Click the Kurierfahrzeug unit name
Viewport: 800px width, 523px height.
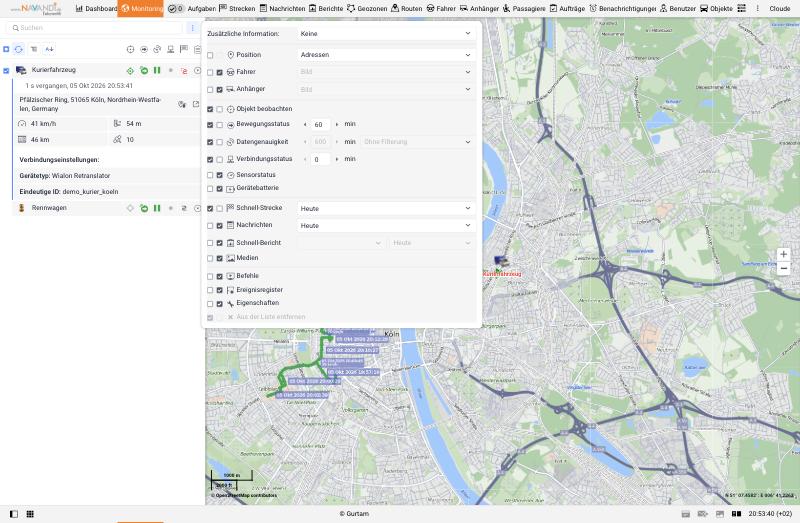[x=54, y=69]
